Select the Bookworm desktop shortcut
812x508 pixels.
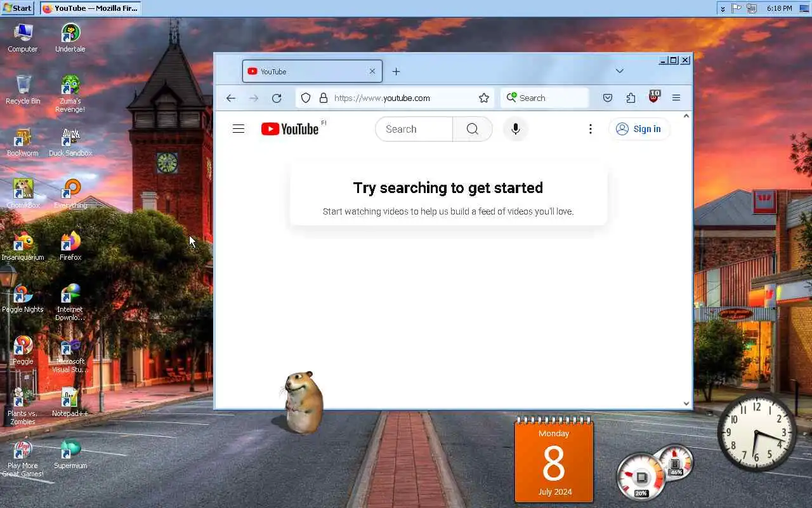[x=23, y=142]
